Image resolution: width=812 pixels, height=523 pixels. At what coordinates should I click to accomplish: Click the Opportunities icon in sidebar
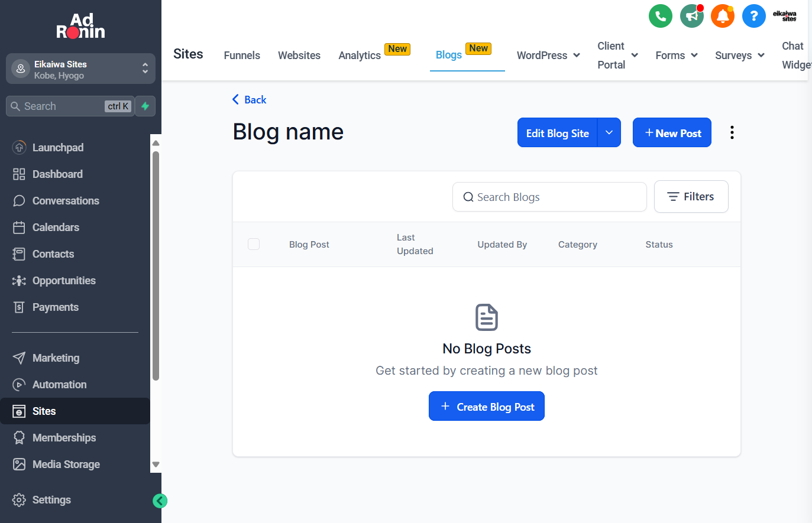click(x=19, y=281)
